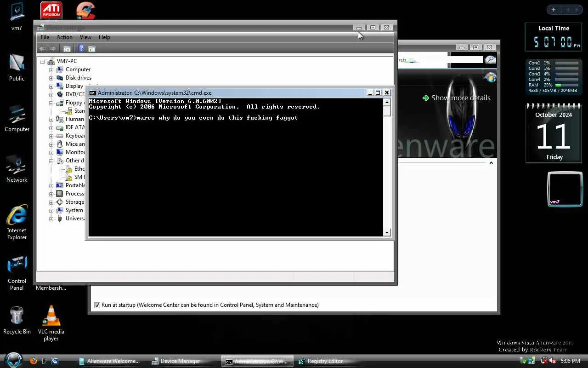Launch Firefox from the quick launch bar
588x368 pixels.
click(33, 361)
